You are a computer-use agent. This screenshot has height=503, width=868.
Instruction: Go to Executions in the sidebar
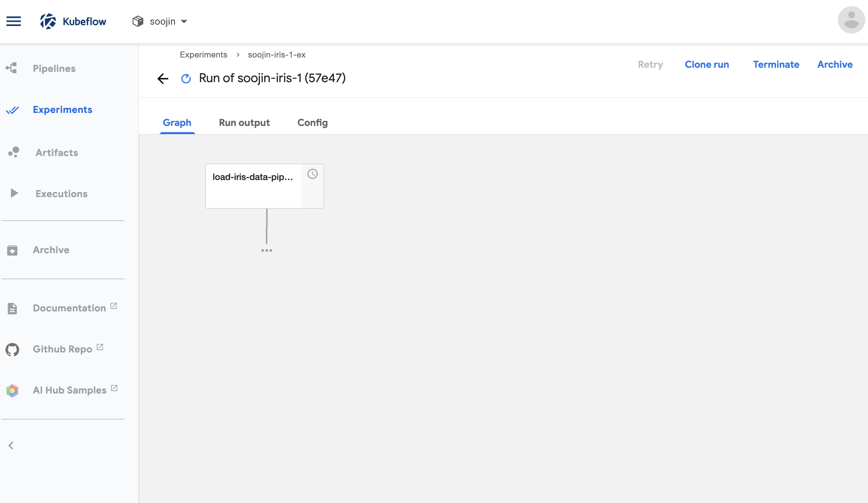coord(61,194)
